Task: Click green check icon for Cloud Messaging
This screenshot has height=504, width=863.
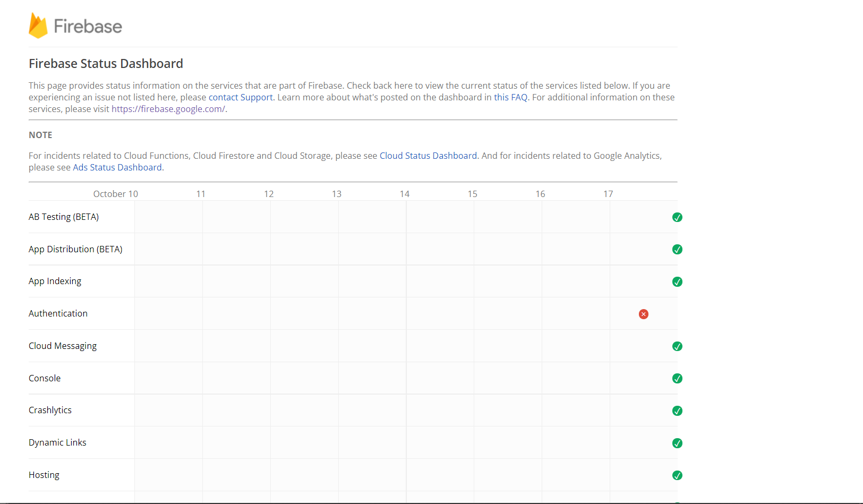Action: pos(677,346)
